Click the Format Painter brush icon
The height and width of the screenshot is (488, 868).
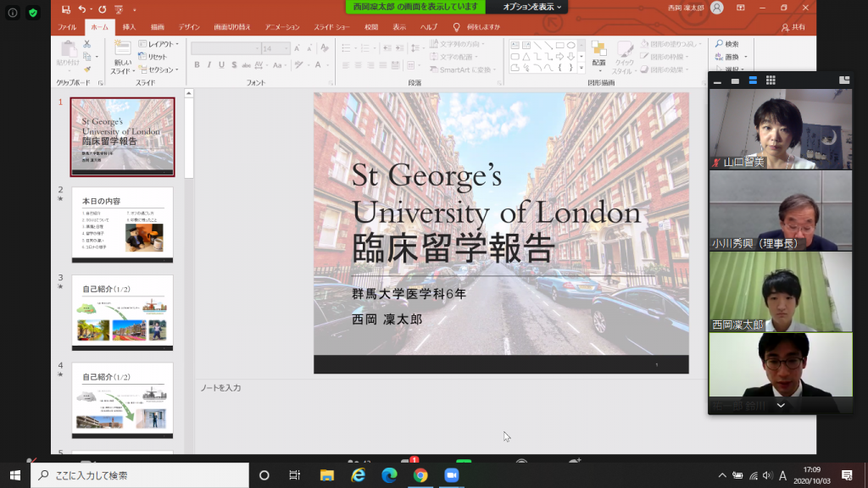click(x=87, y=69)
